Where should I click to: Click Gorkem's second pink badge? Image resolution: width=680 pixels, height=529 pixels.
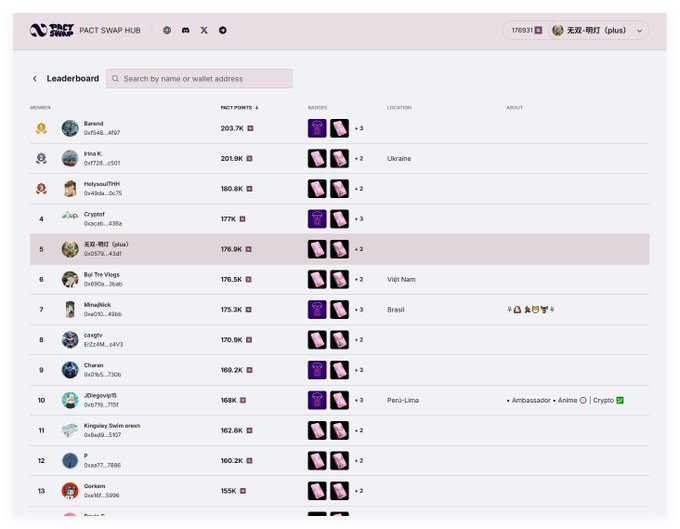coord(339,491)
